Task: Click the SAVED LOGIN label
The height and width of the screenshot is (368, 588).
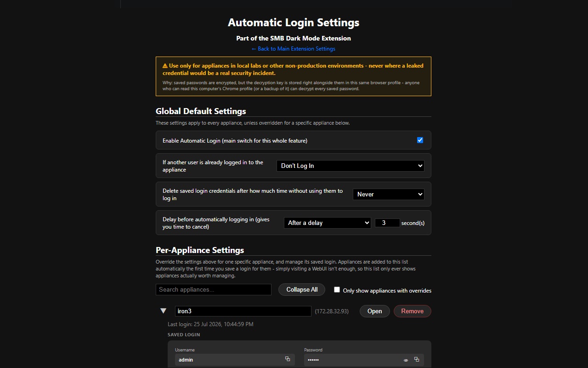Action: click(184, 335)
